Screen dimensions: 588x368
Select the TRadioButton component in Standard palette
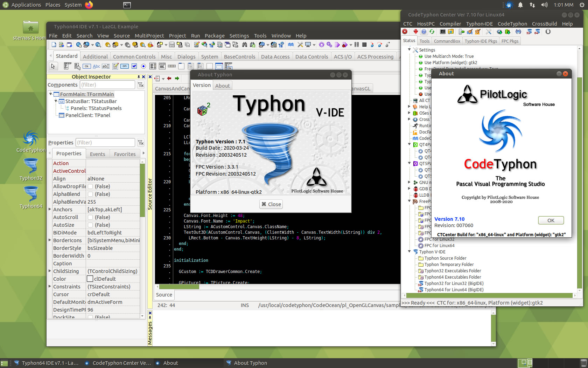tap(143, 66)
